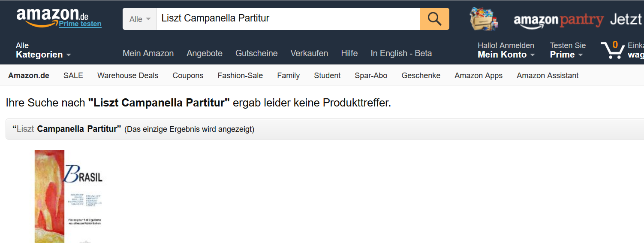The height and width of the screenshot is (243, 644).
Task: Open the Hilfe page
Action: click(349, 53)
